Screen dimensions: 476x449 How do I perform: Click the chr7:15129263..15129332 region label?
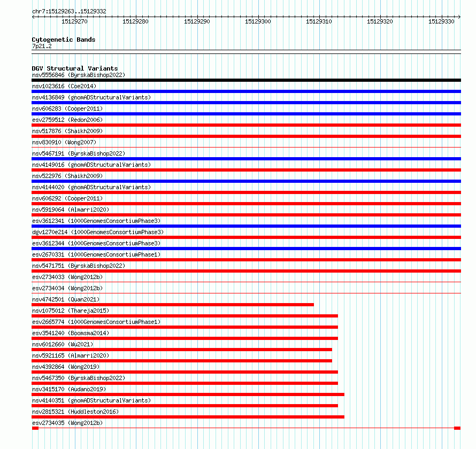[x=69, y=12]
